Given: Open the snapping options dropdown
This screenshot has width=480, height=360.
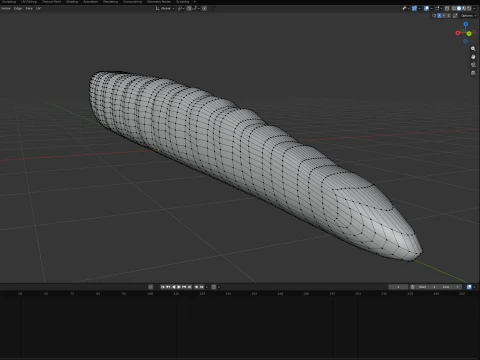Looking at the screenshot, I should (x=196, y=8).
